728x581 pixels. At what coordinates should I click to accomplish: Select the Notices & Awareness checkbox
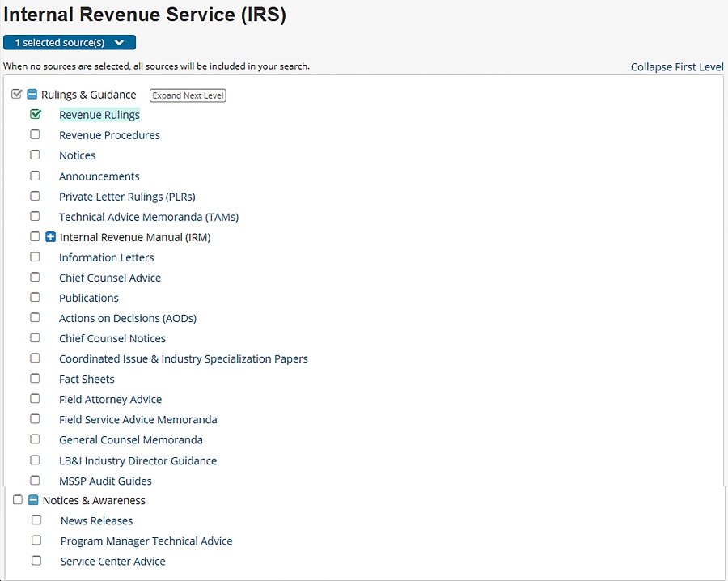coord(18,500)
